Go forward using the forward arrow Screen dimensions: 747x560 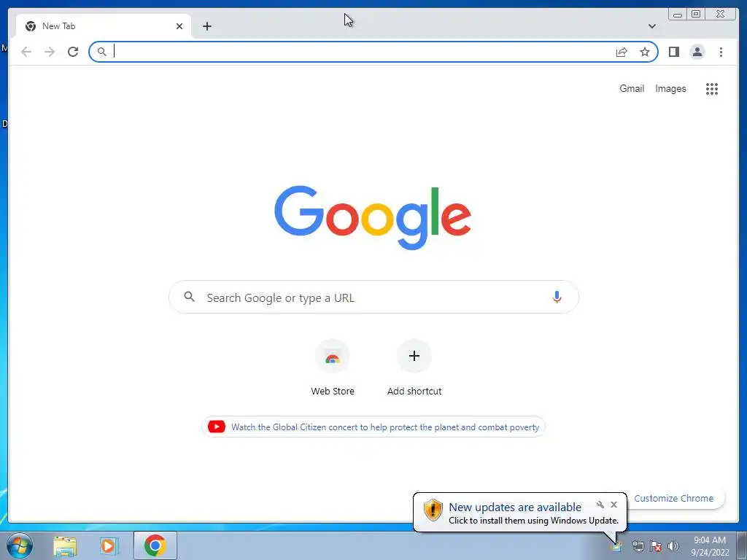(50, 52)
